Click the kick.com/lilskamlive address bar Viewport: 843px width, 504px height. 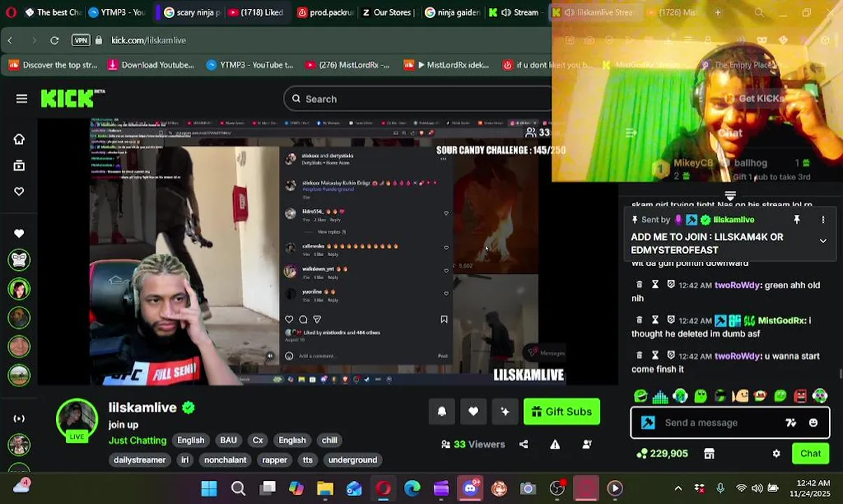click(148, 41)
